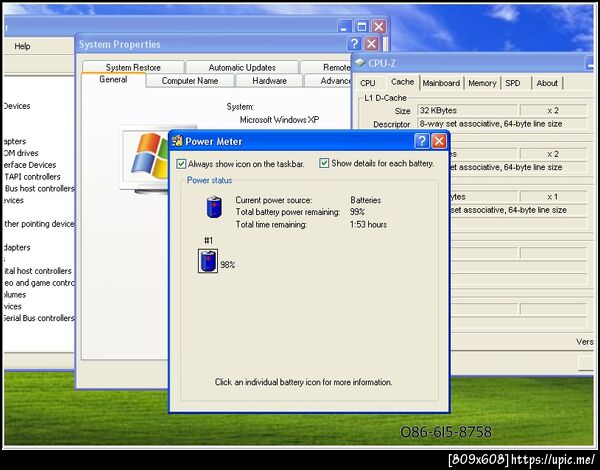Image resolution: width=600 pixels, height=470 pixels.
Task: Close the Power Meter dialog
Action: tap(439, 141)
